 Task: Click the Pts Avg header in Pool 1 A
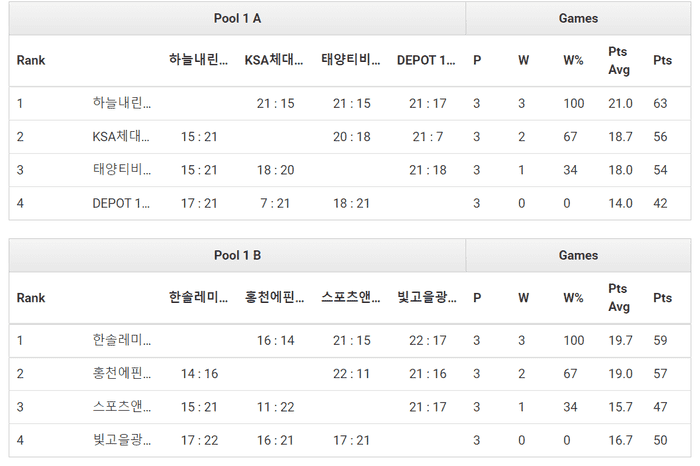[619, 60]
